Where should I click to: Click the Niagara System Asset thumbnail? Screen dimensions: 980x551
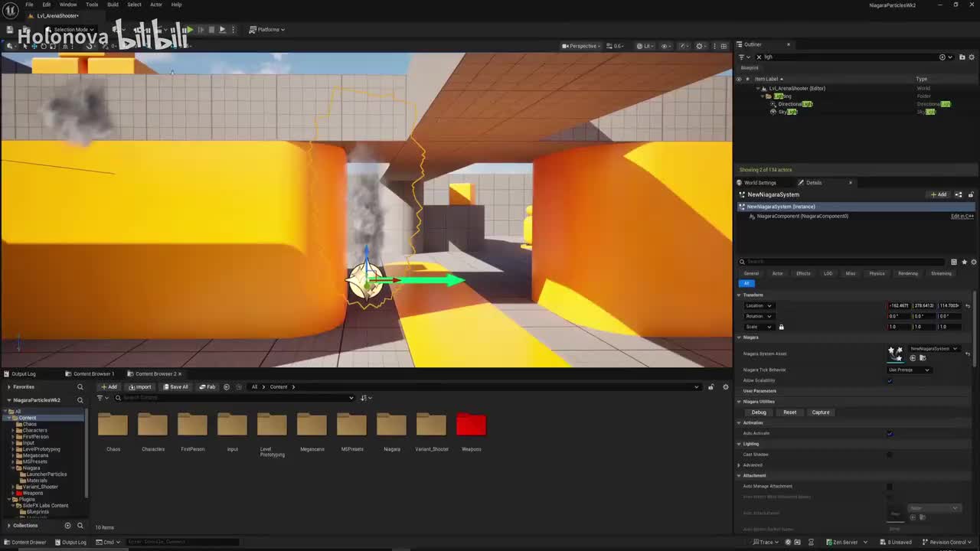click(x=895, y=353)
